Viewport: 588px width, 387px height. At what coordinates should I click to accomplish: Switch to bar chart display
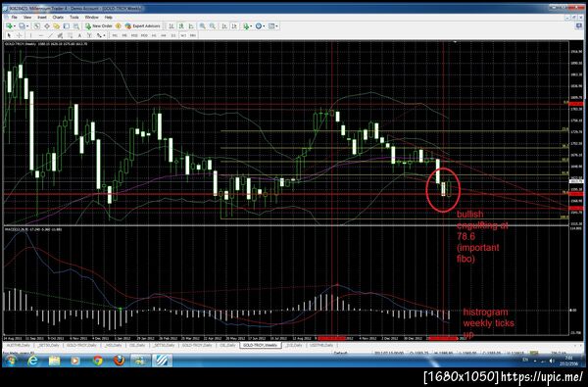click(x=171, y=25)
